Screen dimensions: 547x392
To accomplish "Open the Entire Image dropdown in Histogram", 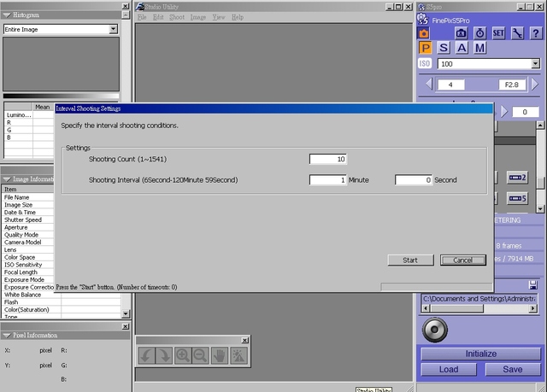I will pos(114,29).
